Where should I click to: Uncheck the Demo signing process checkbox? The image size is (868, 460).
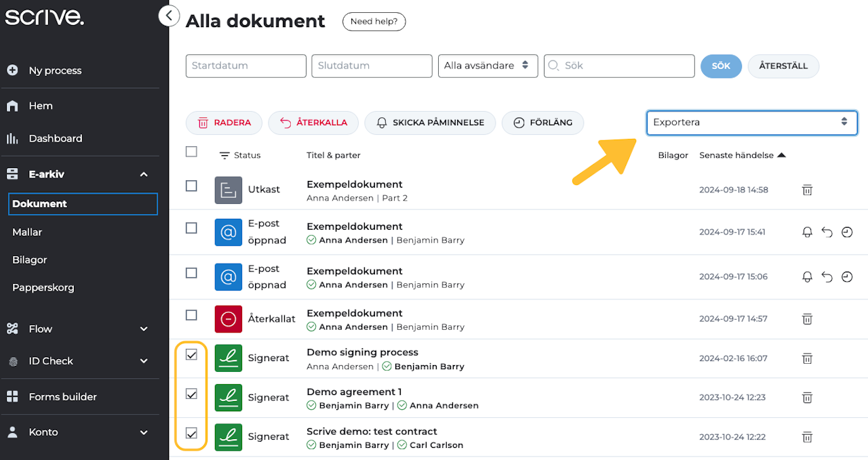192,354
